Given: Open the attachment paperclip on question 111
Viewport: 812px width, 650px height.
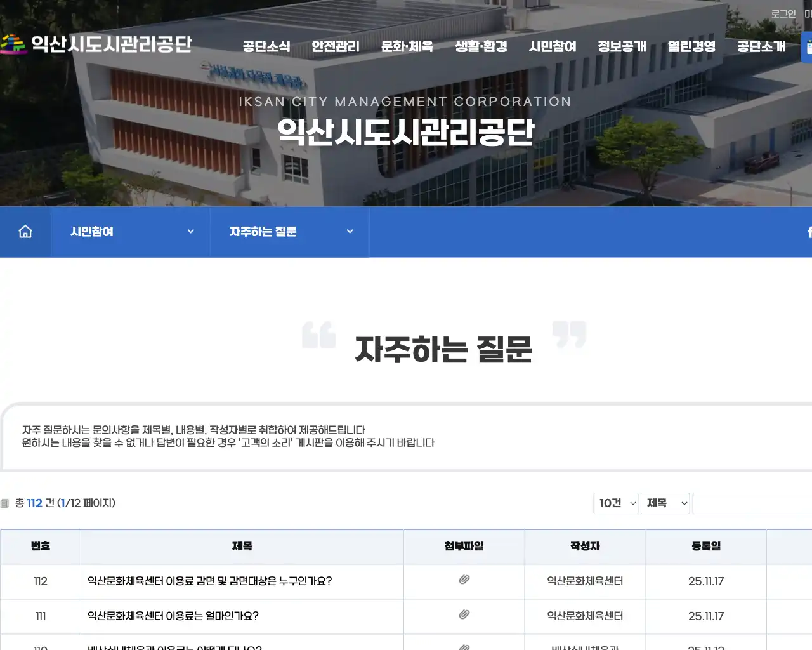Looking at the screenshot, I should click(464, 614).
